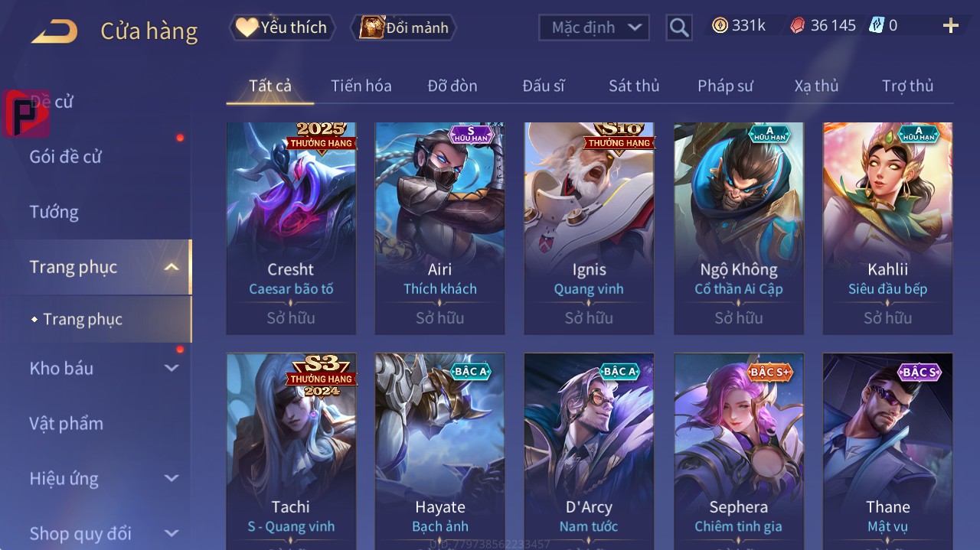980x550 pixels.
Task: Open the Cresht Caesar bão tố skin card
Action: click(x=291, y=228)
